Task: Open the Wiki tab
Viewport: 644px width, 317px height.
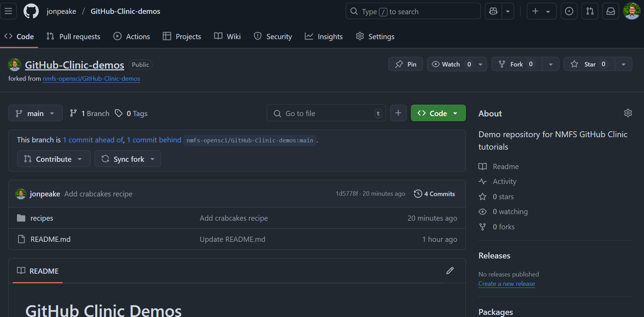Action: [227, 36]
